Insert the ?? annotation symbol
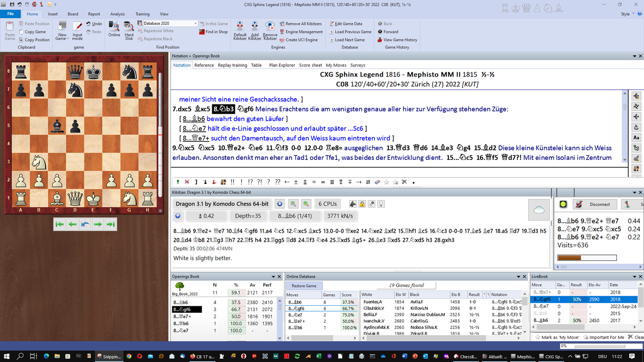This screenshot has height=362, width=644. point(277,182)
